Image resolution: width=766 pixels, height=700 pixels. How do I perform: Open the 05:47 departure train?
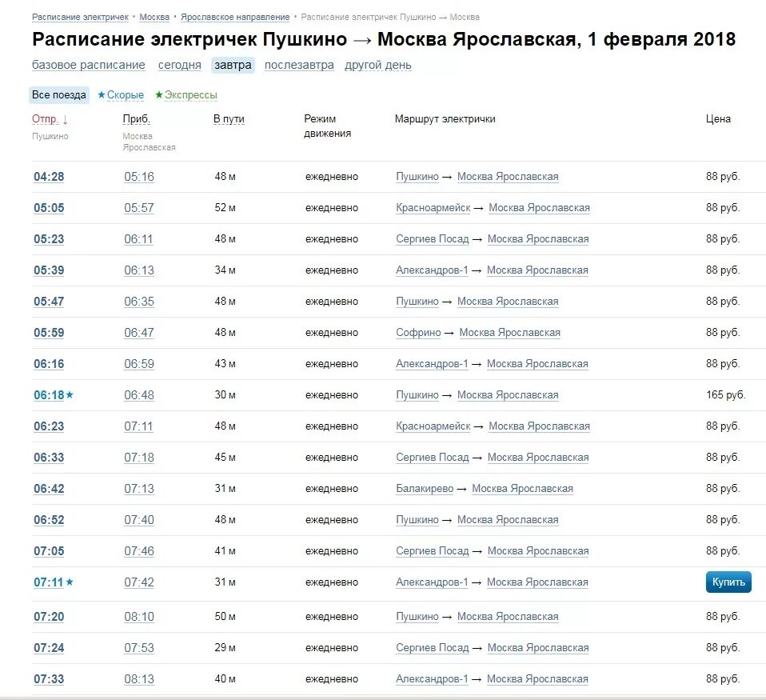point(49,302)
